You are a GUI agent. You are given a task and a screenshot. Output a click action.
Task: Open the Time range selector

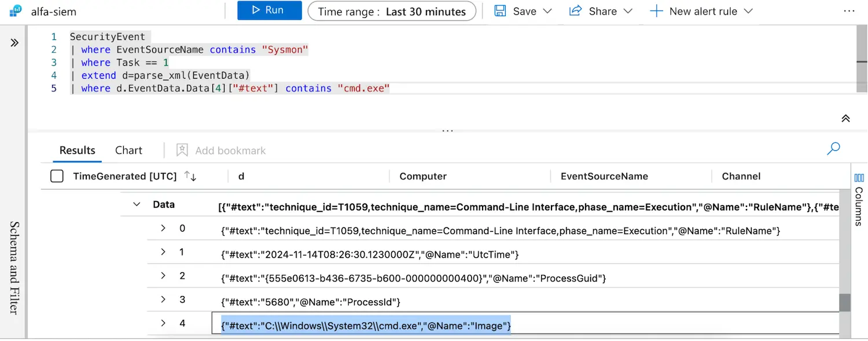392,11
